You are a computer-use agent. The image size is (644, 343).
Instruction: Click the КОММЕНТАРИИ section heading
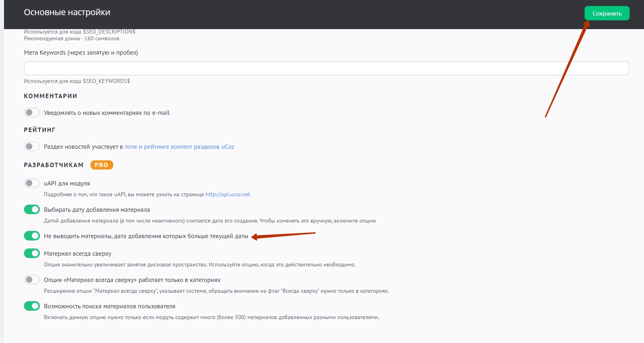pos(51,96)
